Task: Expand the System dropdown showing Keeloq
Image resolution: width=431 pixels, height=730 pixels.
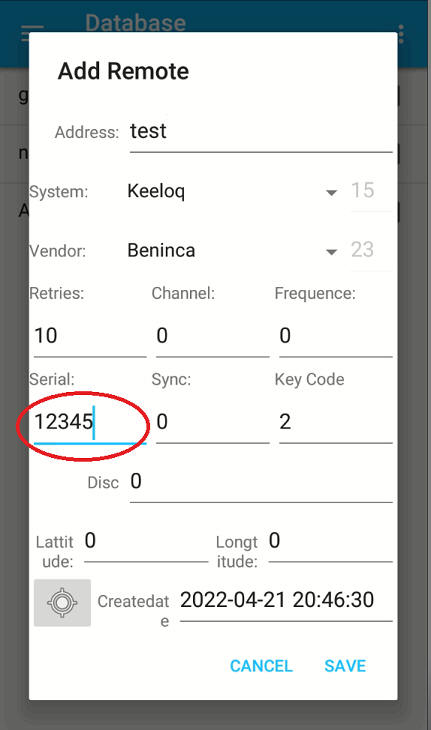Action: tap(232, 191)
